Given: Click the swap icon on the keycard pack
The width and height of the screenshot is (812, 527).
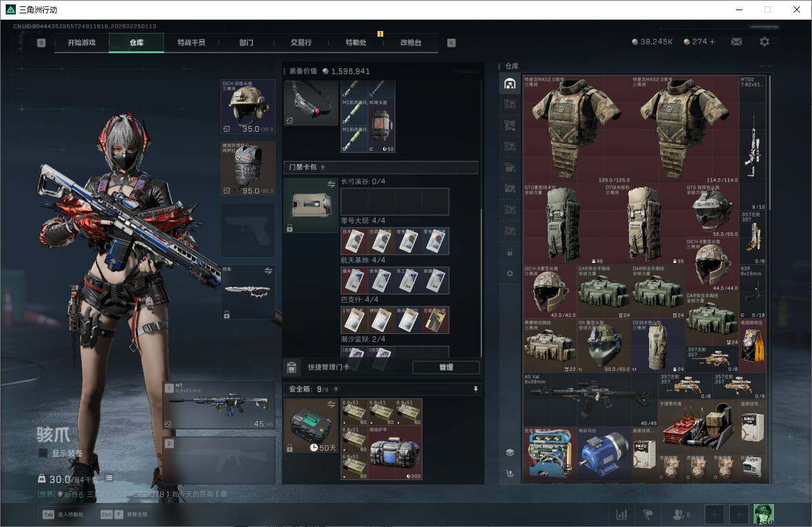Looking at the screenshot, I should click(331, 184).
